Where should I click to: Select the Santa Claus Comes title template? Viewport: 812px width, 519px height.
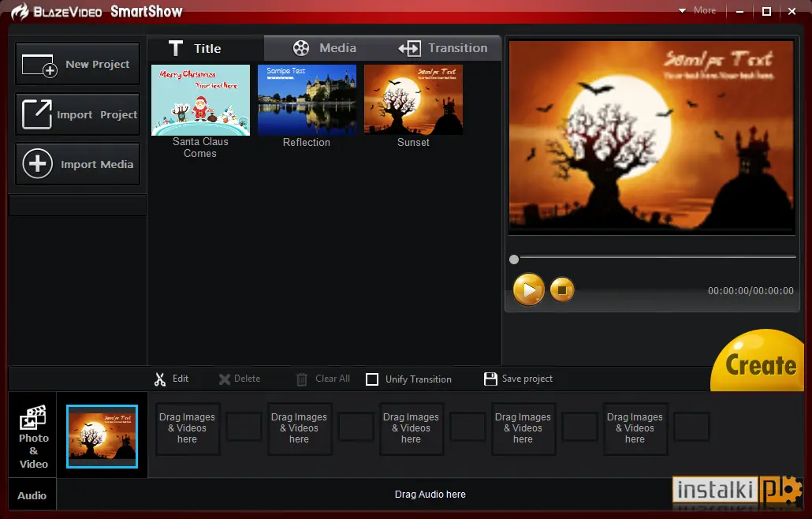coord(200,100)
